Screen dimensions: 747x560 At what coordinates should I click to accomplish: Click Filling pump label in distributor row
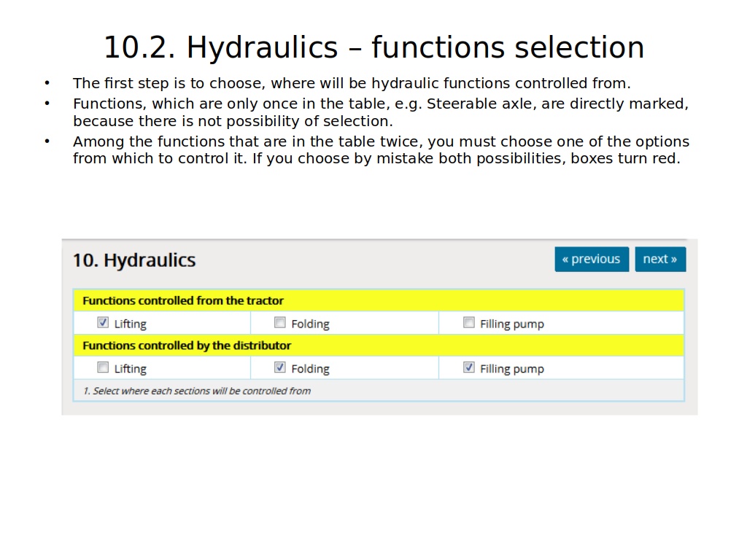pyautogui.click(x=511, y=369)
